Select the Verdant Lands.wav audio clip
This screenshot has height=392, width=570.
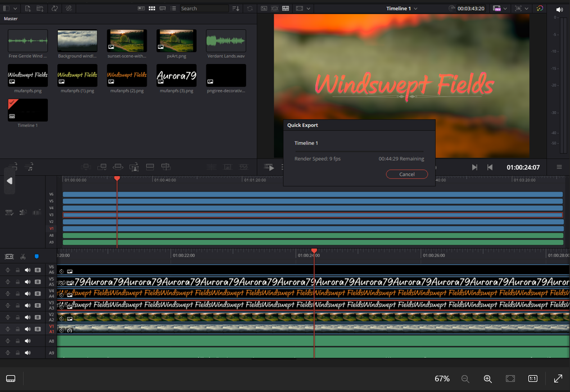pyautogui.click(x=226, y=41)
